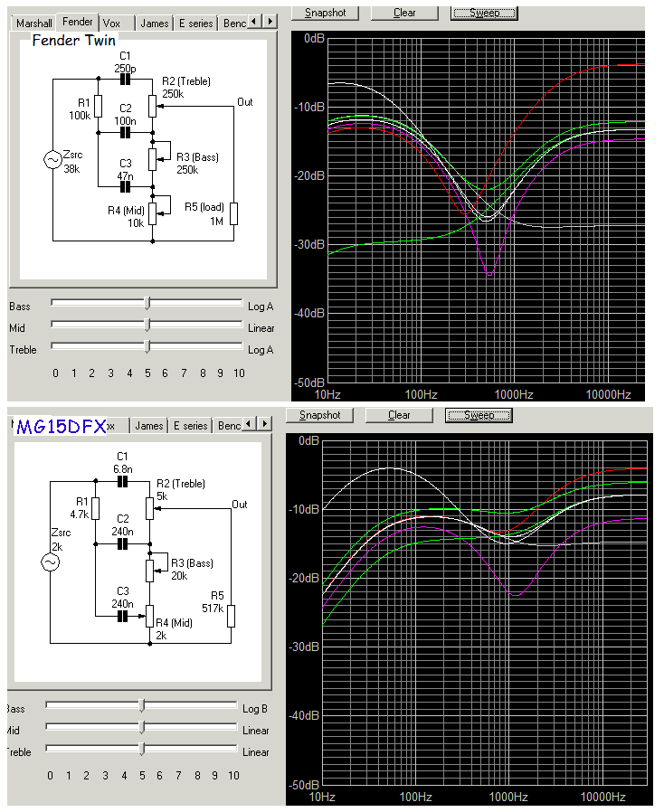This screenshot has height=812, width=664.
Task: Click Linear taper beside MG15DFX Mid slider
Action: coord(256,731)
